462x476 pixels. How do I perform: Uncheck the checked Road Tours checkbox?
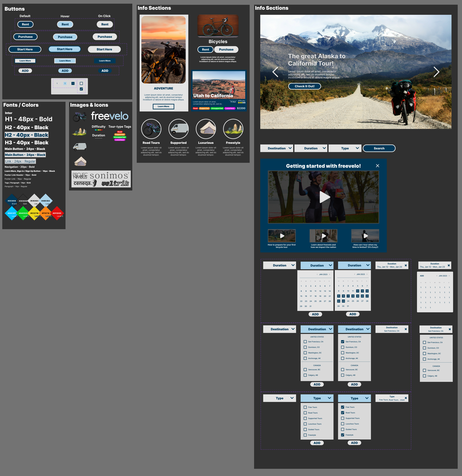[343, 413]
